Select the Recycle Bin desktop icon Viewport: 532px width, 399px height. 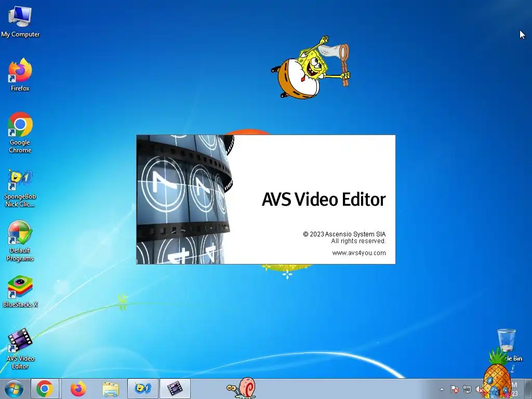507,344
